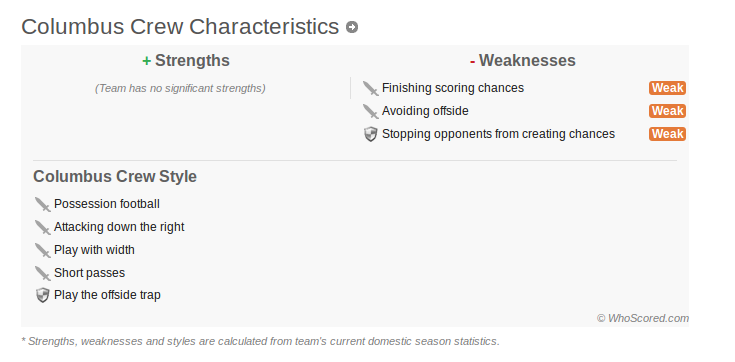Click the Weaknesses section heading
Screen dimensions: 735x362
pyautogui.click(x=523, y=60)
